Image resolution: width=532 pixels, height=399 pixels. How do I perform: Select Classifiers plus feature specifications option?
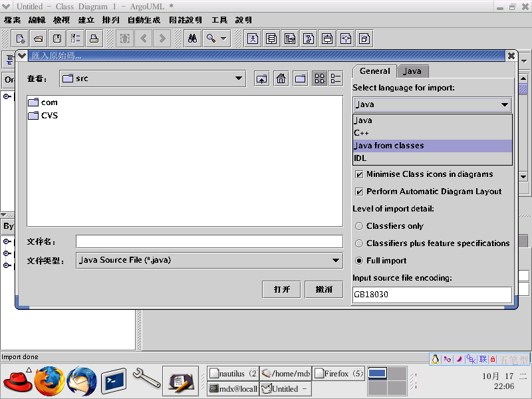(x=359, y=243)
